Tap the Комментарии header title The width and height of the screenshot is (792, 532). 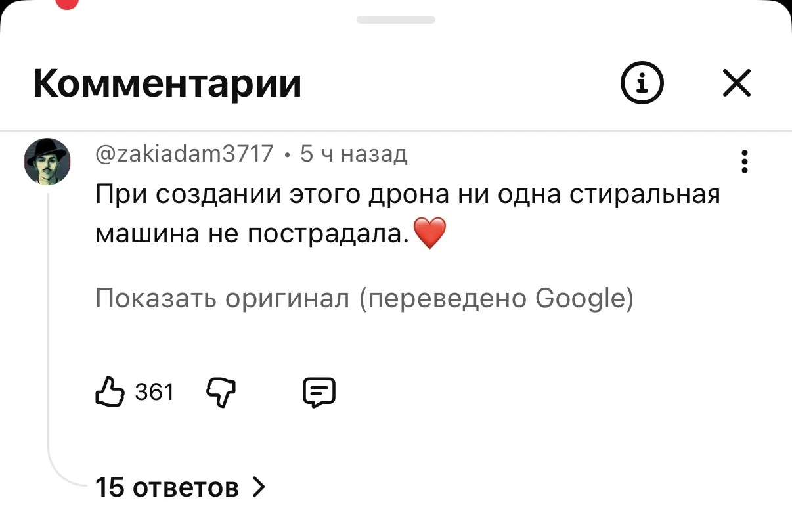pyautogui.click(x=167, y=83)
